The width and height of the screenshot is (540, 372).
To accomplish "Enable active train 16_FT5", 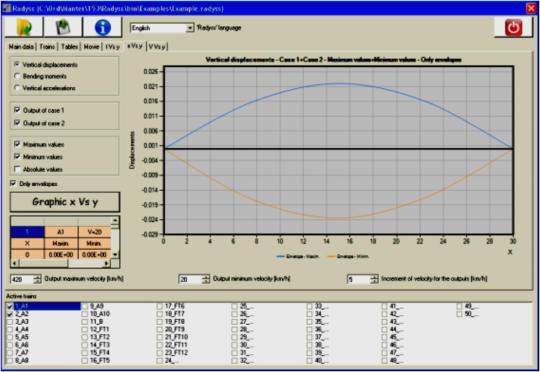I will (85, 360).
